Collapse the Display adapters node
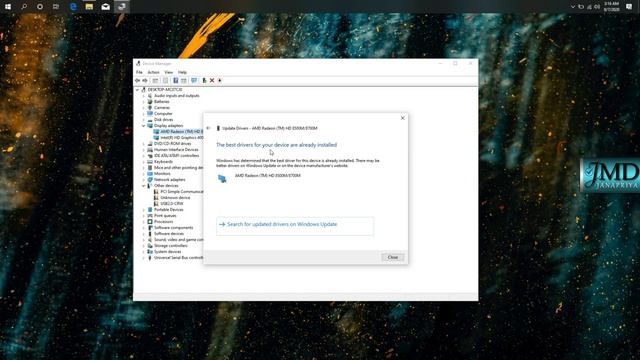This screenshot has width=640, height=360. pos(144,126)
